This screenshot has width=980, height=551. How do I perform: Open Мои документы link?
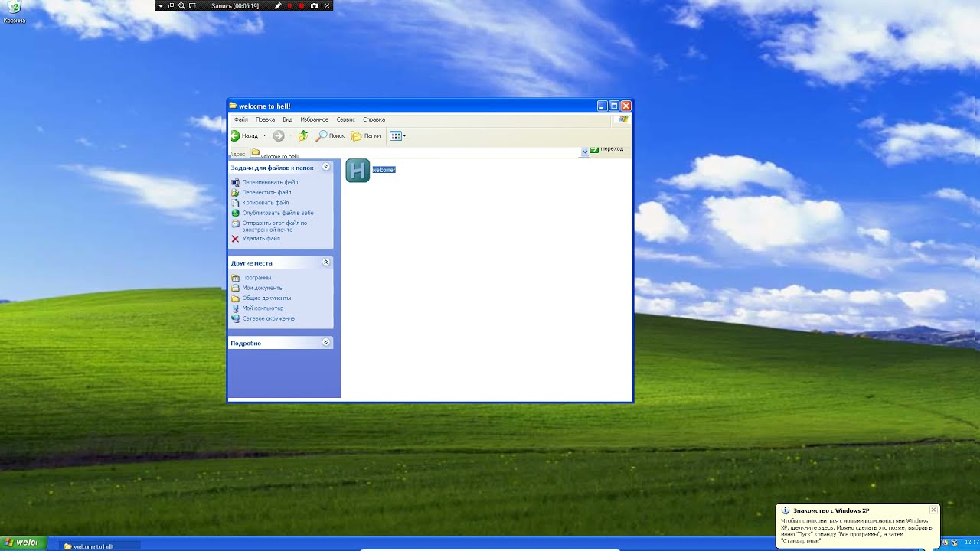click(x=263, y=288)
